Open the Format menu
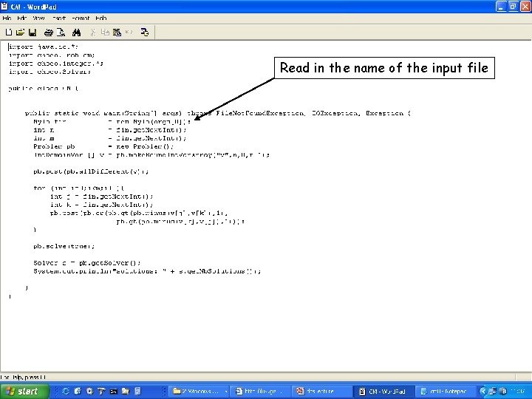The image size is (532, 399). coord(81,18)
